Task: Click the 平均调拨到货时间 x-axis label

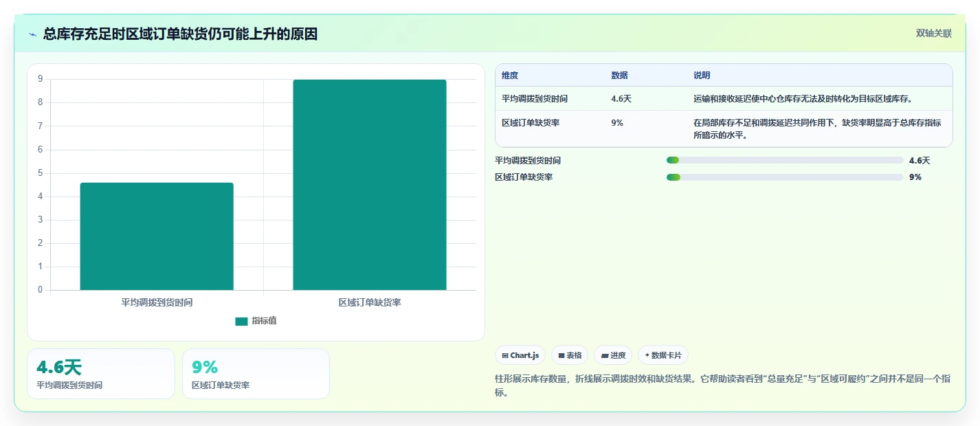Action: 157,302
